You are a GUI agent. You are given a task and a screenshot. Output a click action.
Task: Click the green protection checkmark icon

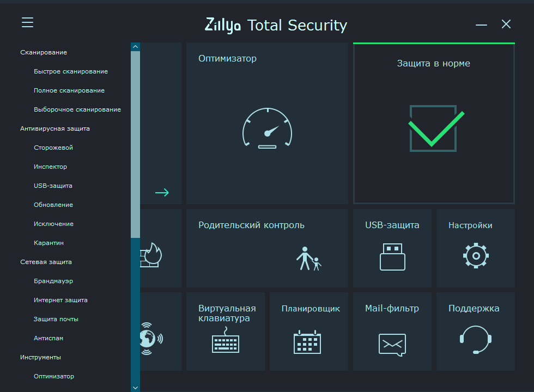tap(436, 128)
